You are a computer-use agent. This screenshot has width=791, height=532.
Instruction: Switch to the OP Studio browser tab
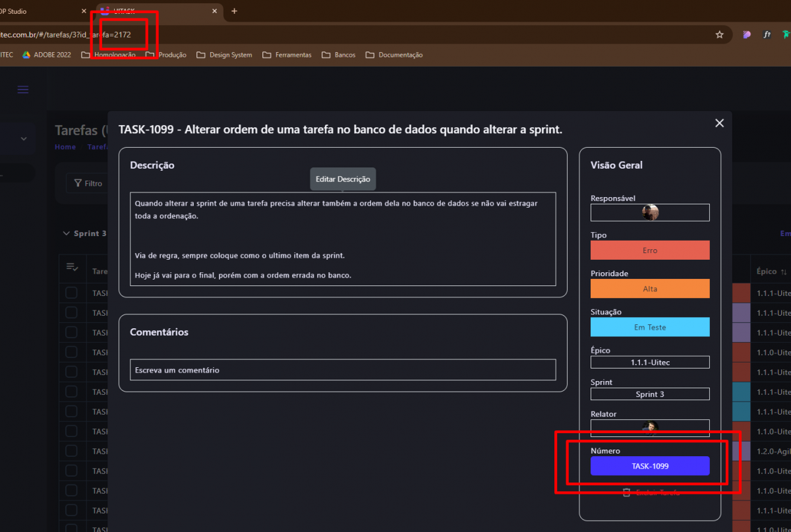pos(40,11)
